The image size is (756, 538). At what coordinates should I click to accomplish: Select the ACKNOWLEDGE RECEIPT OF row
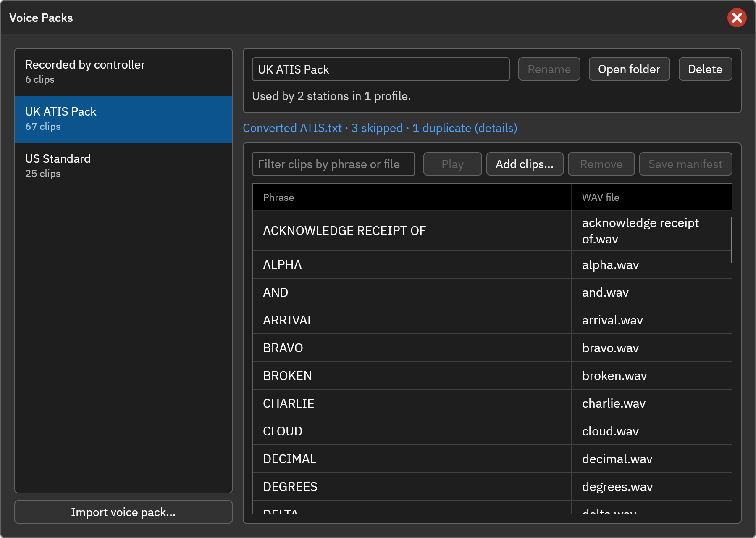(492, 231)
